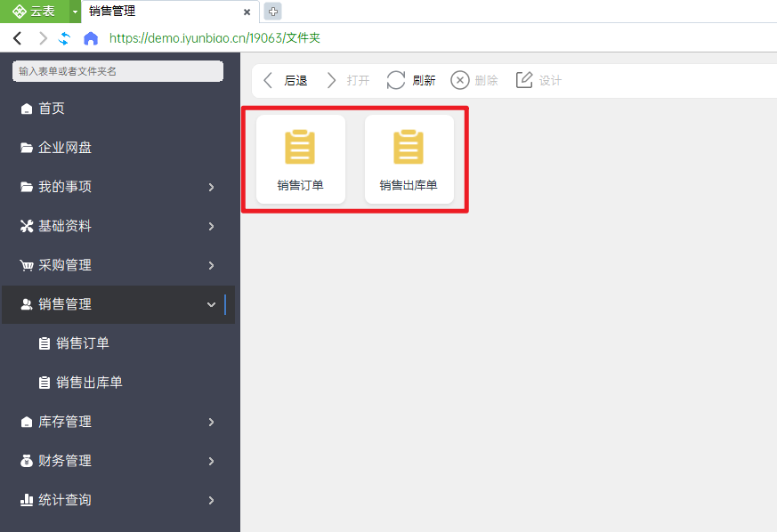Click the 财务管理 money bag icon

point(27,461)
